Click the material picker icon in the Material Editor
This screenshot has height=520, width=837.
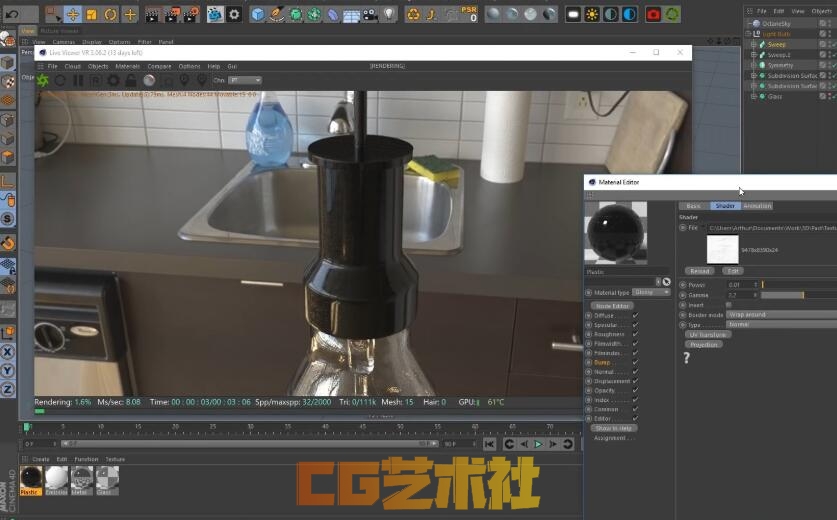pyautogui.click(x=666, y=282)
